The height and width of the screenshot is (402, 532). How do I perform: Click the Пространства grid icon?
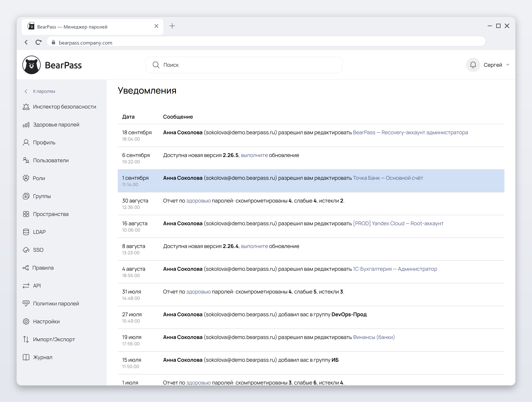pyautogui.click(x=26, y=214)
